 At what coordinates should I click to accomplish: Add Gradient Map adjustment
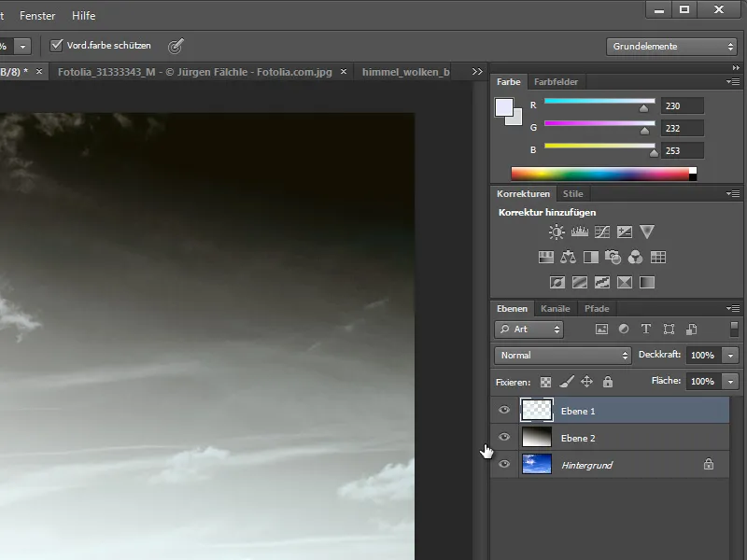tap(647, 283)
